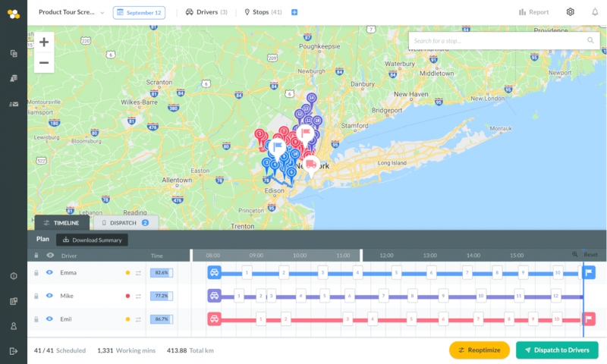607x364 pixels.
Task: Click the swap arrows icon in Mike's row
Action: [138, 297]
